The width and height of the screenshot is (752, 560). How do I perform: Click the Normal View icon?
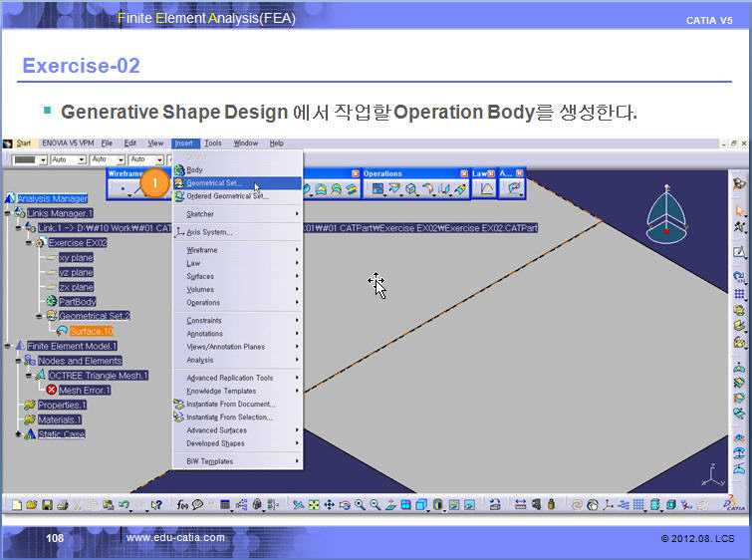[x=390, y=505]
